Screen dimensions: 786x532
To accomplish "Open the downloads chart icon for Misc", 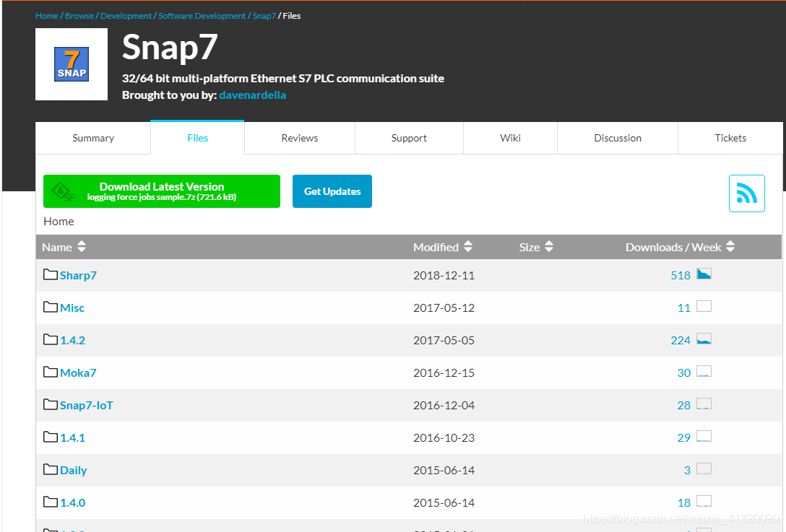I will (x=704, y=306).
